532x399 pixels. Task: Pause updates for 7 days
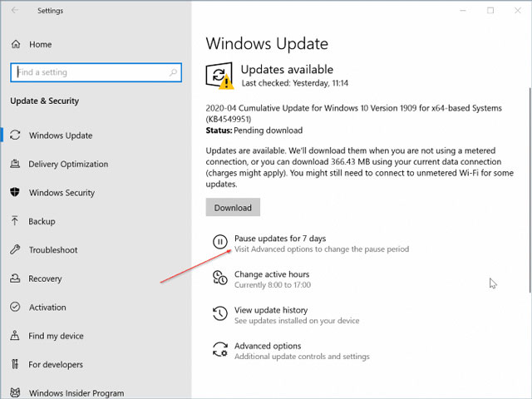coord(280,239)
